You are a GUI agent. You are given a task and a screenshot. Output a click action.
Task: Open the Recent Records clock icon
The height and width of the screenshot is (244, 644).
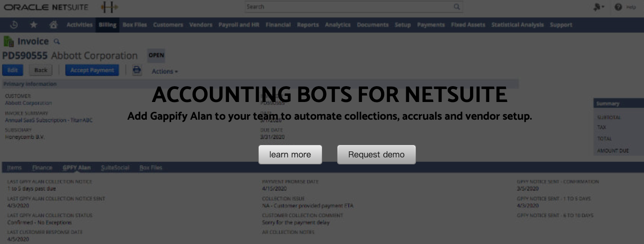tap(14, 25)
